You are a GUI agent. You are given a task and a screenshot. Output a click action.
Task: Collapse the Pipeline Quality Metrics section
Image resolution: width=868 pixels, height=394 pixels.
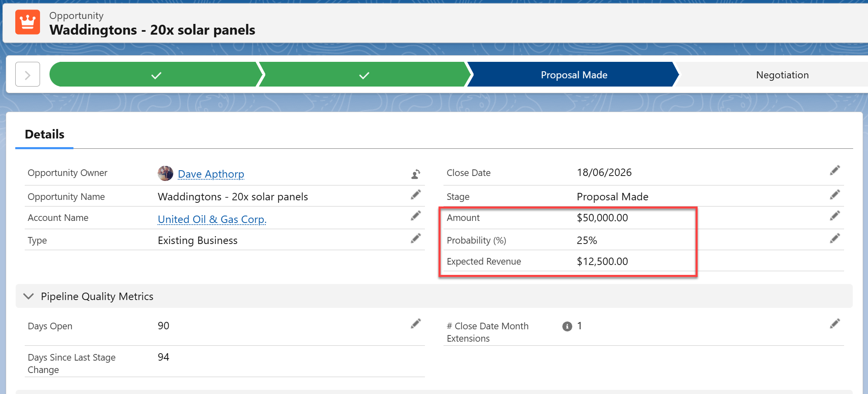tap(28, 296)
